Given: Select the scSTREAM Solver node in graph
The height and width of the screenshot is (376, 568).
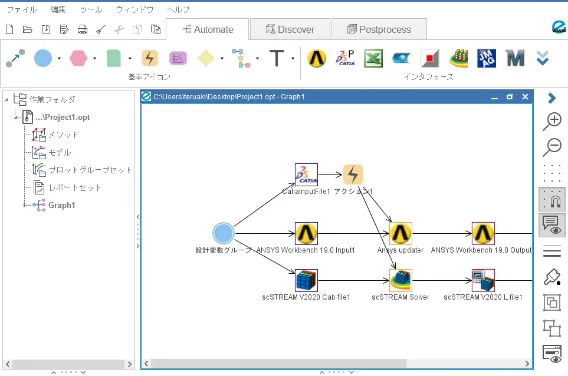Looking at the screenshot, I should click(400, 280).
